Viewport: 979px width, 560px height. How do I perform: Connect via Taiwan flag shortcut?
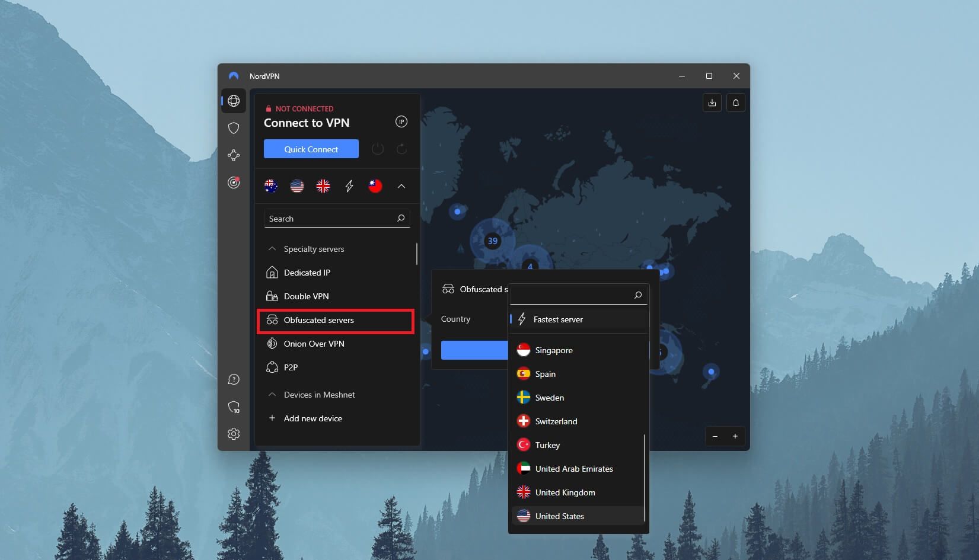coord(375,186)
